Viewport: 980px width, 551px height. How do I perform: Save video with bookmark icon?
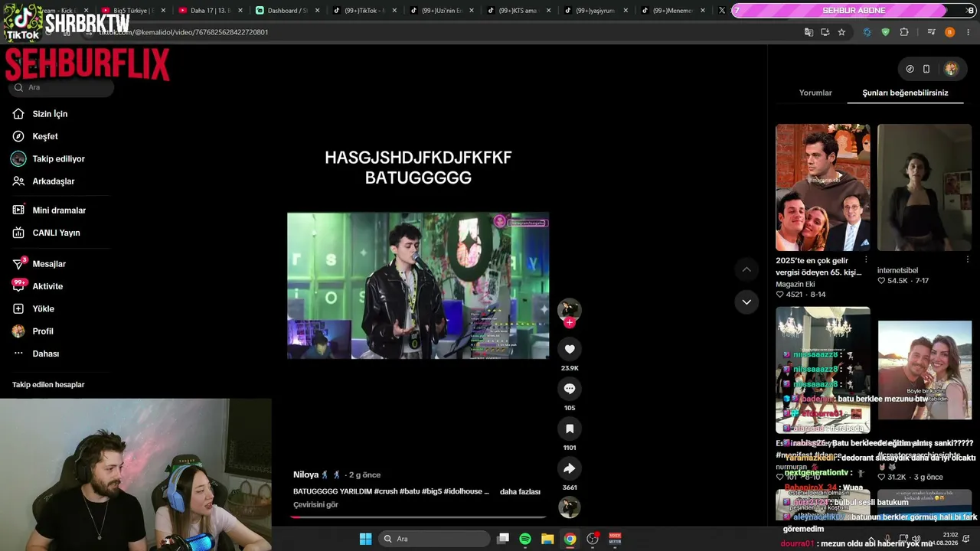click(570, 429)
